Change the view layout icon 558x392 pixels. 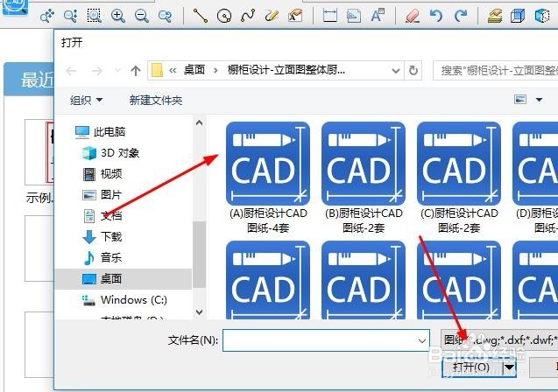click(x=520, y=100)
